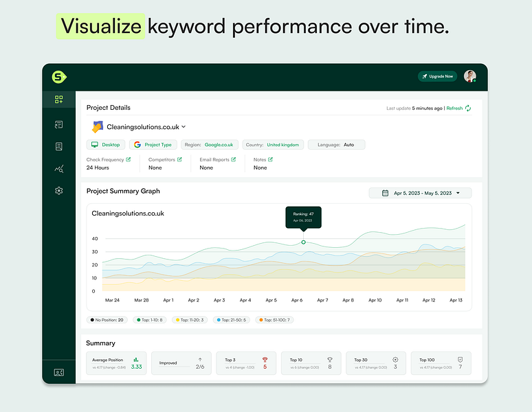Click the green S logo icon
The width and height of the screenshot is (532, 412).
(x=59, y=77)
